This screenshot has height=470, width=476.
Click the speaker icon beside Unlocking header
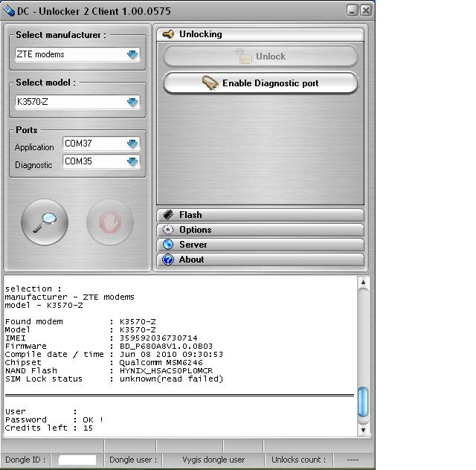(168, 34)
